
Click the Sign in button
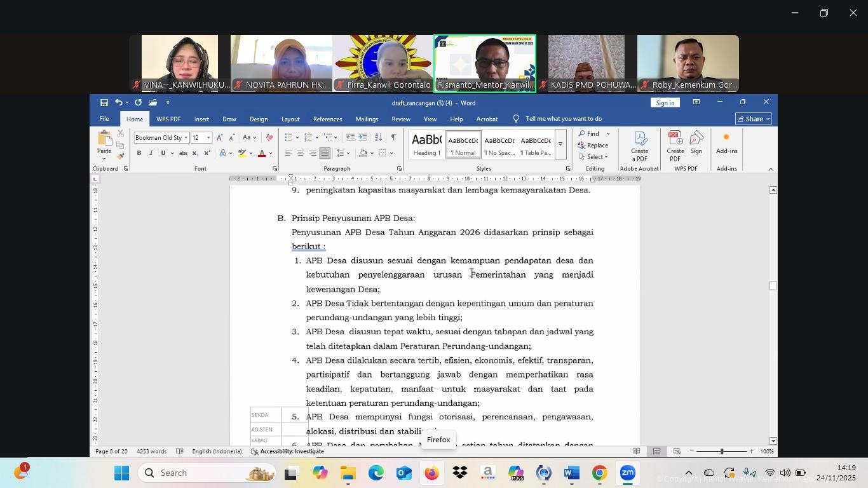coord(665,102)
